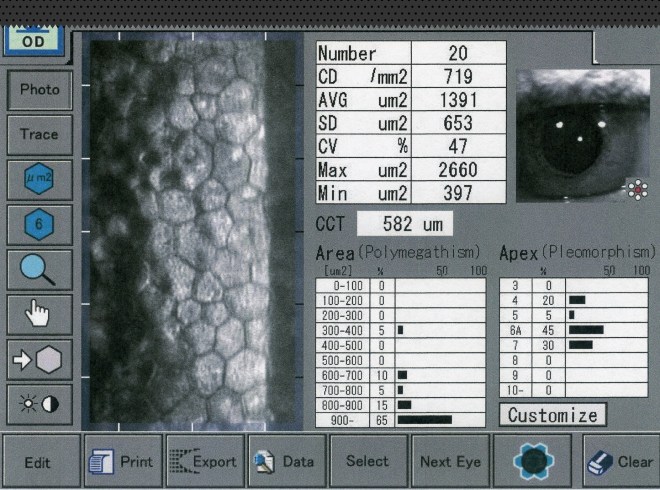Toggle the Trace view mode
Screen dimensions: 660x490
click(39, 134)
